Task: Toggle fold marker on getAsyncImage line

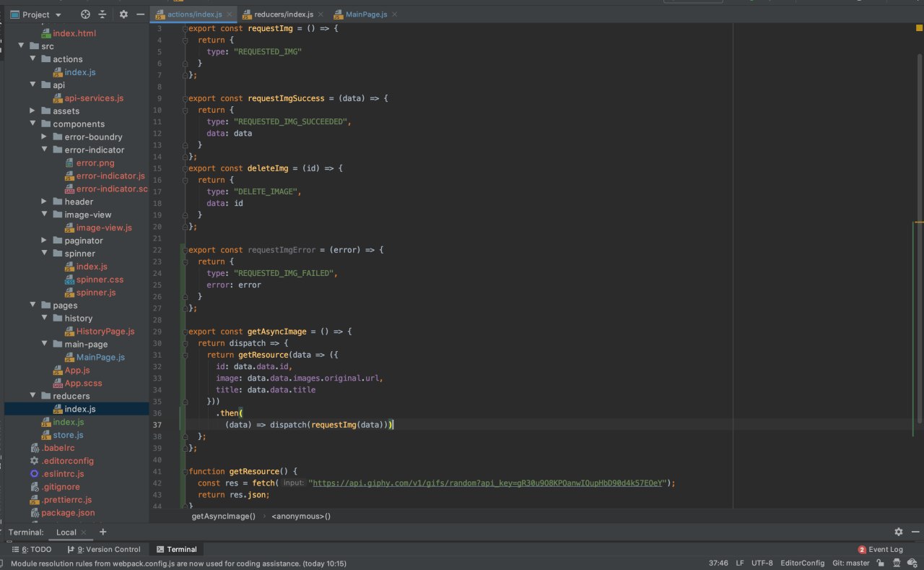Action: [x=185, y=332]
